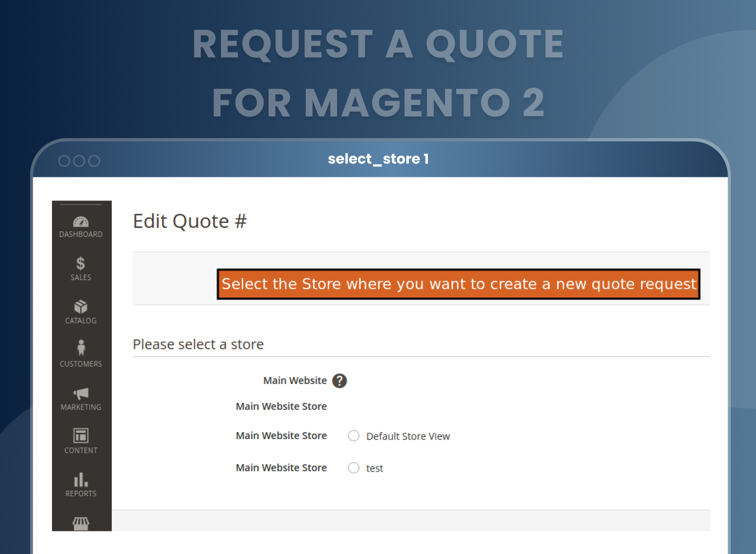This screenshot has width=756, height=554.
Task: Click the Edit Quote # page title
Action: tap(190, 221)
